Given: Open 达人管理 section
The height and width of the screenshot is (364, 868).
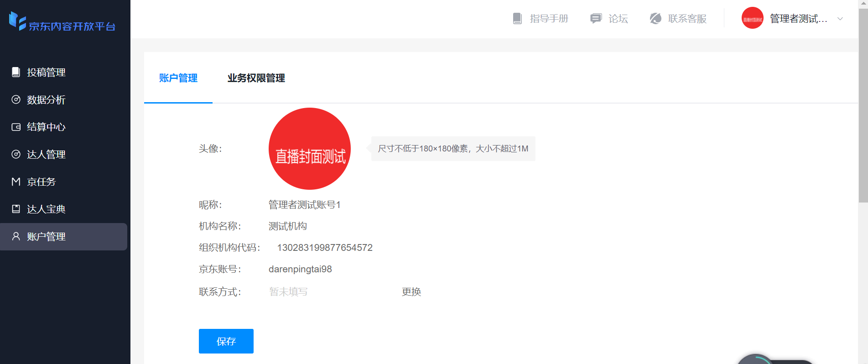Looking at the screenshot, I should coord(64,154).
